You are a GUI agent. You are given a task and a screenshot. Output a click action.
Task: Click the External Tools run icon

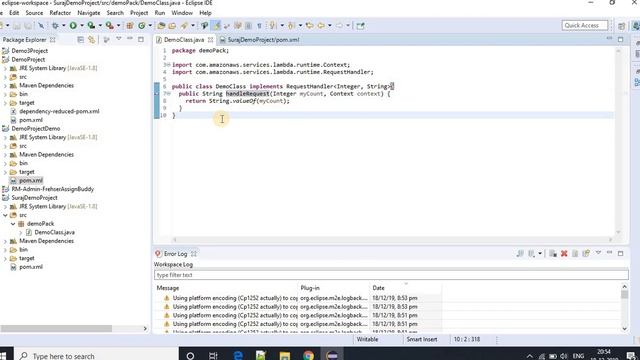coord(109,26)
